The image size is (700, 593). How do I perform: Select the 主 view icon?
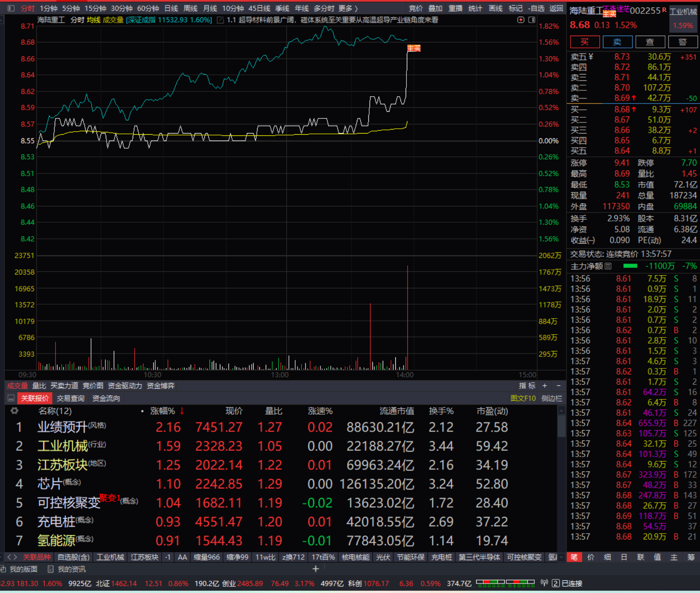point(674,557)
